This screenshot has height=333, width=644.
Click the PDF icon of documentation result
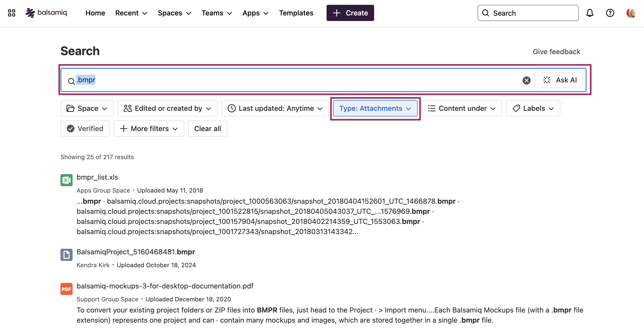pos(66,289)
